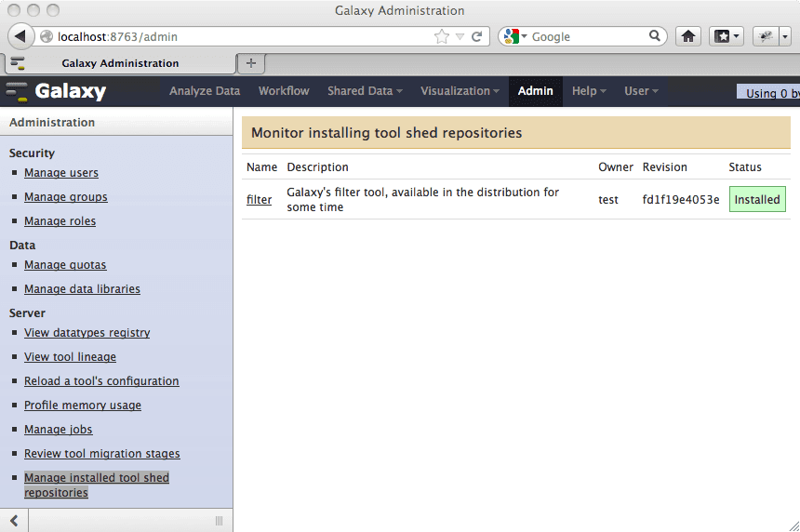Open Manage data libraries link
This screenshot has width=800, height=532.
[82, 289]
